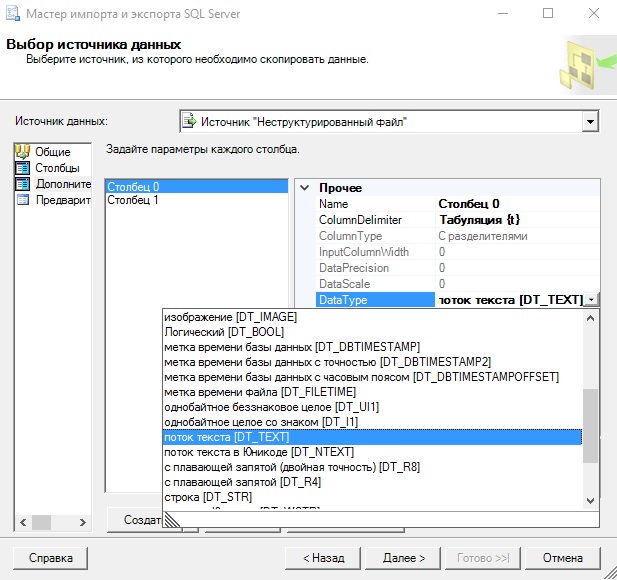Click the data type list scrollbar thumb
Screen dimensions: 617x580
[590, 426]
